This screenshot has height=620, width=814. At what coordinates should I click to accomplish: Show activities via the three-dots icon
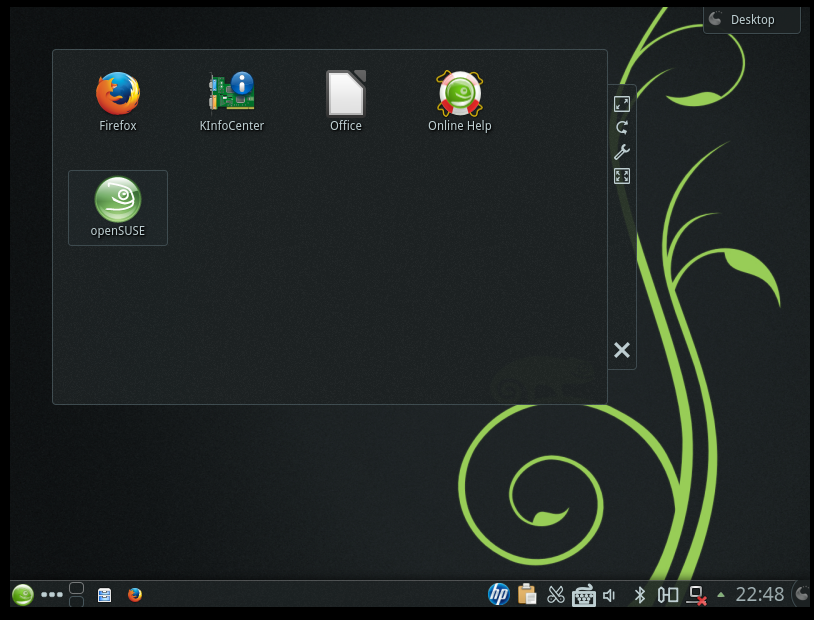point(52,595)
